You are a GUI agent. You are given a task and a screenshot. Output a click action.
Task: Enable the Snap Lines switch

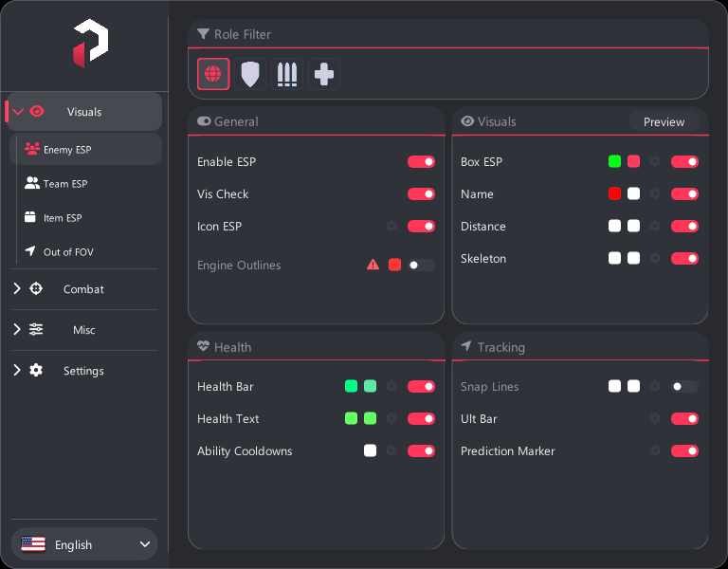tap(684, 387)
